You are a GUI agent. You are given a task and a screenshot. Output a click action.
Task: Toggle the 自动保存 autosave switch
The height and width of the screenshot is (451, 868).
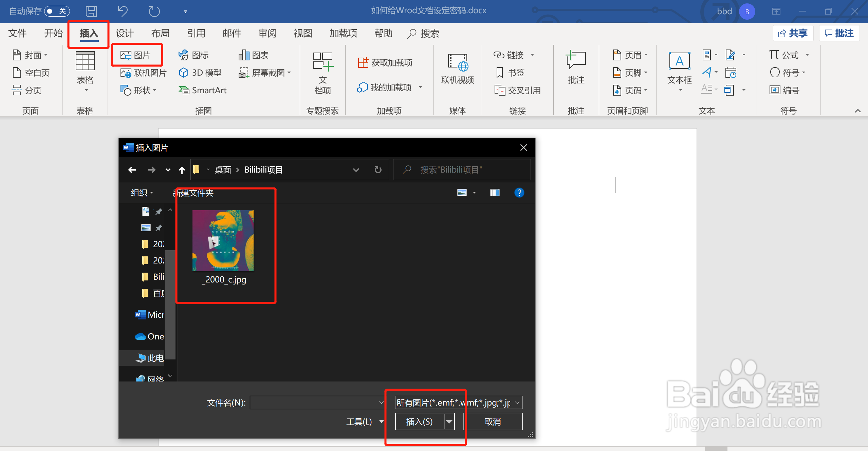tap(57, 11)
